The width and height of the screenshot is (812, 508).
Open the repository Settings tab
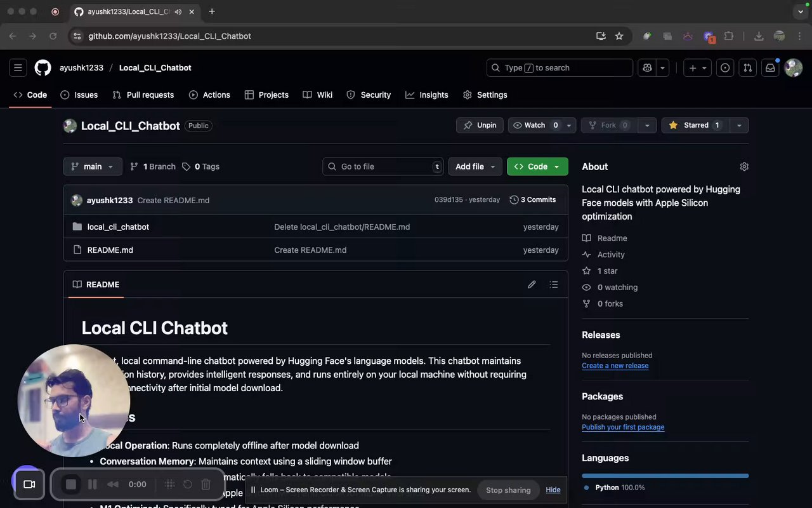point(485,95)
